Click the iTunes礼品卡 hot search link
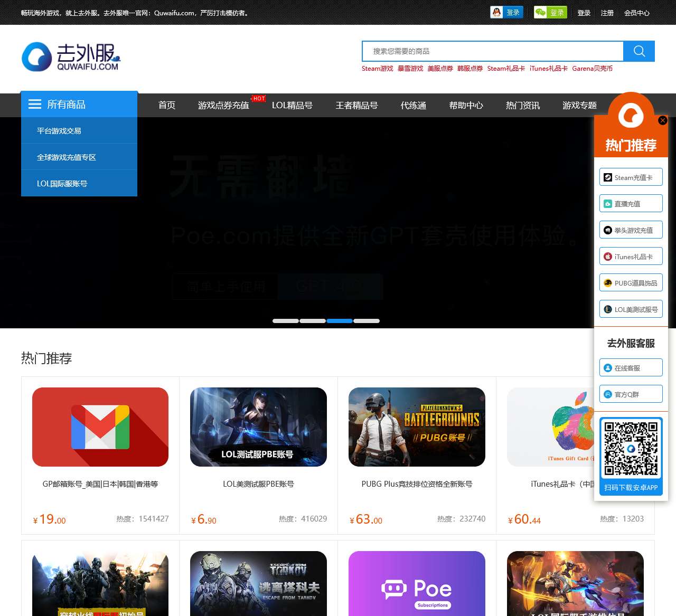Screen dimensions: 676x616 click(549, 69)
